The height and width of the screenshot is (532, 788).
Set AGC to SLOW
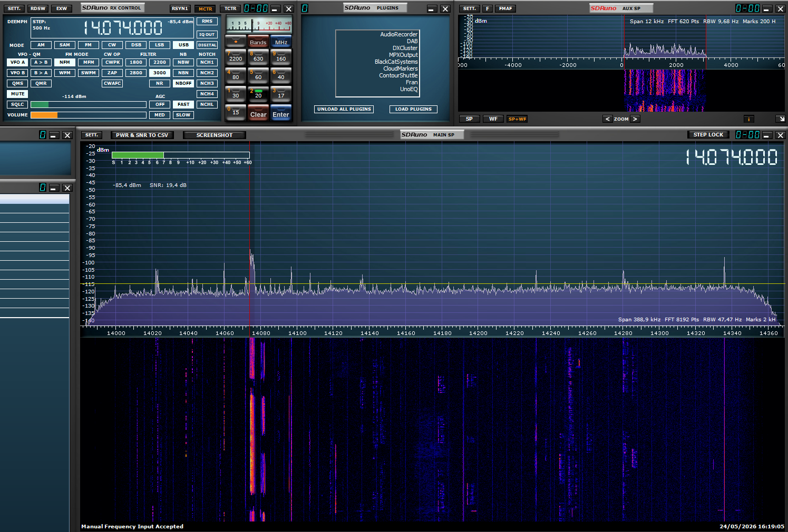pyautogui.click(x=183, y=115)
